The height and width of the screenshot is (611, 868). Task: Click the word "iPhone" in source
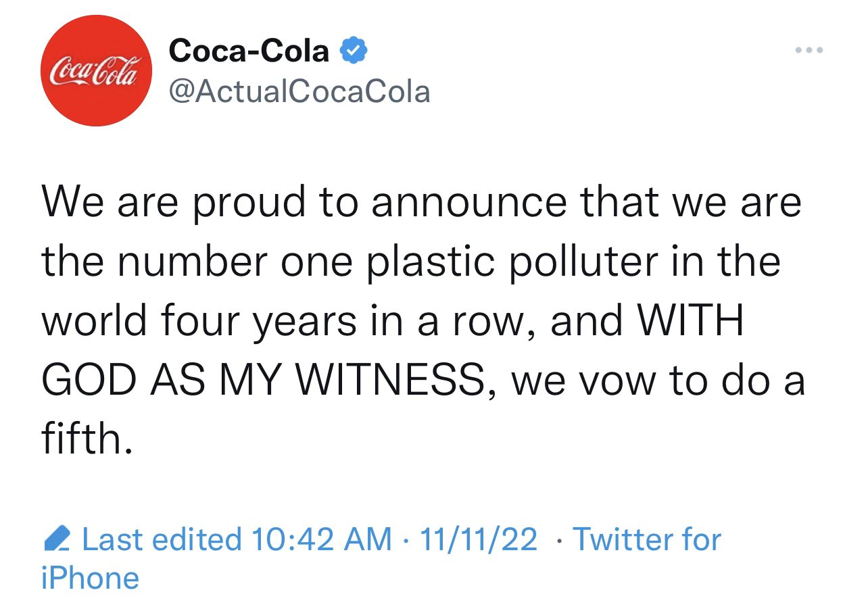(90, 579)
